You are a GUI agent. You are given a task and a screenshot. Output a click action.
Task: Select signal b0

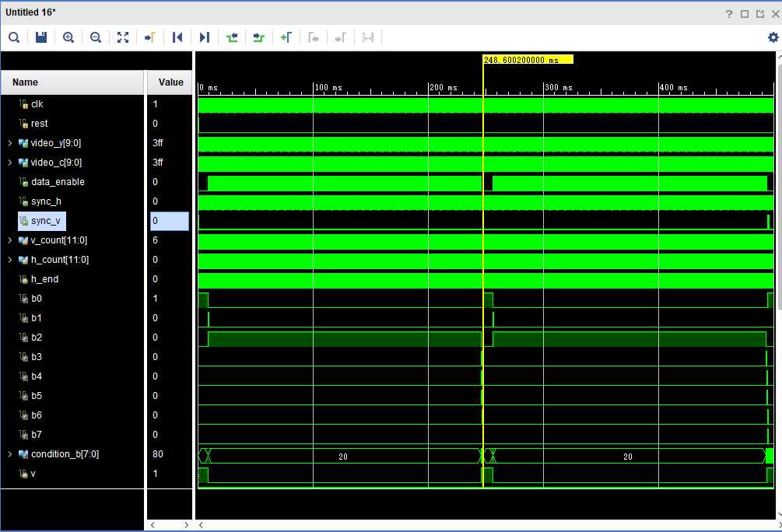coord(37,299)
